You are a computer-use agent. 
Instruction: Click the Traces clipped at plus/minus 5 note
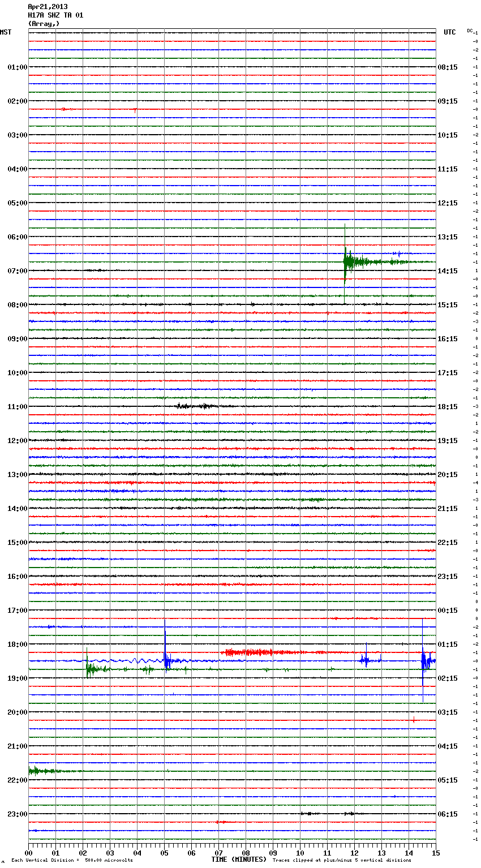coord(342,860)
